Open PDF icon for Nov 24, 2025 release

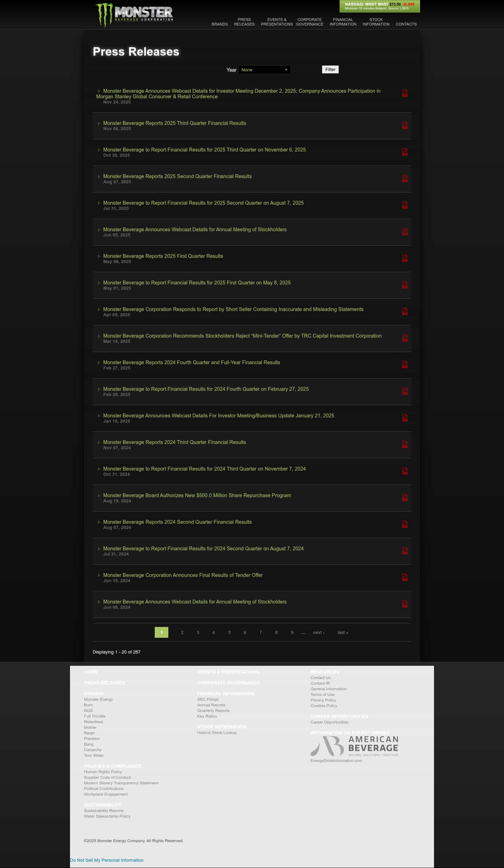(405, 93)
